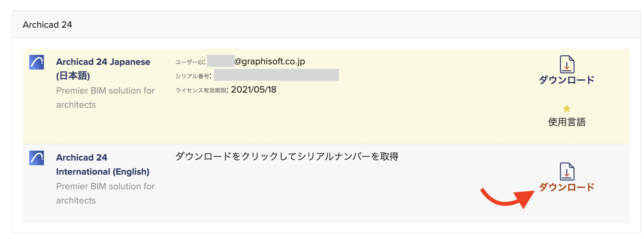Click the ダウンロードをクリックしてシリアルナンバーを取得 instruction text
The width and height of the screenshot is (644, 239).
[287, 156]
